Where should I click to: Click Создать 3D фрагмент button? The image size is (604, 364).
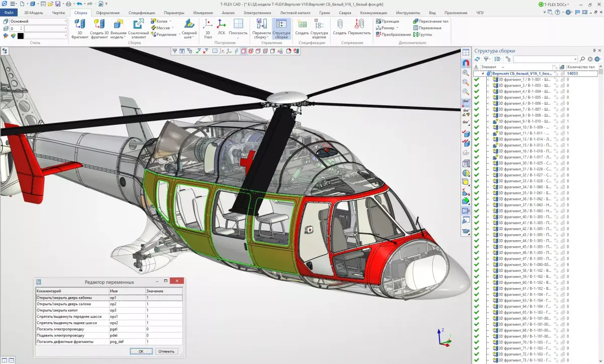(99, 28)
